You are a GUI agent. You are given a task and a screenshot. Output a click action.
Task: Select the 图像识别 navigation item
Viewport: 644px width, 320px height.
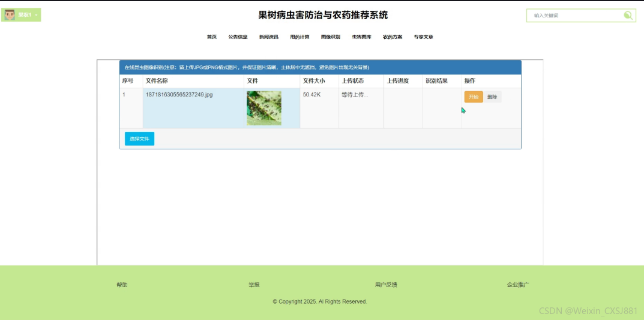331,37
